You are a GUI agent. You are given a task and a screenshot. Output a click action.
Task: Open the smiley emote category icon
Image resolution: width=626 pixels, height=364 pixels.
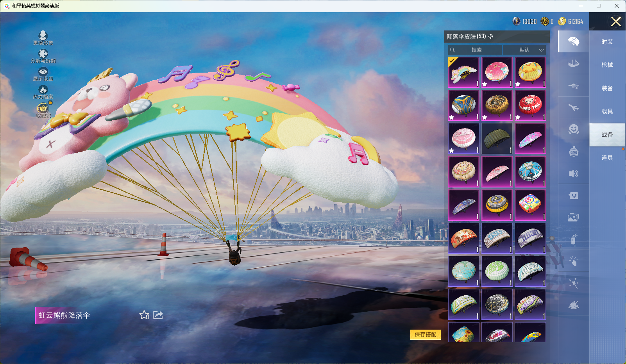click(x=573, y=129)
